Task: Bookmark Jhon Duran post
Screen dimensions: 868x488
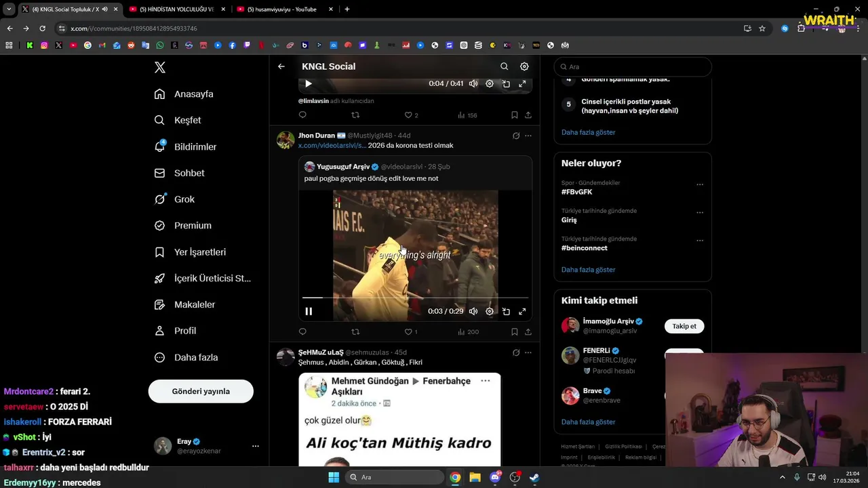Action: point(515,332)
